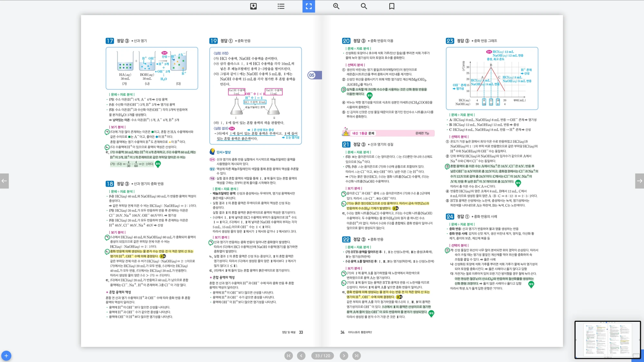Expand the blue plus floating button
Viewport: 644px width, 362px height.
[x=6, y=356]
